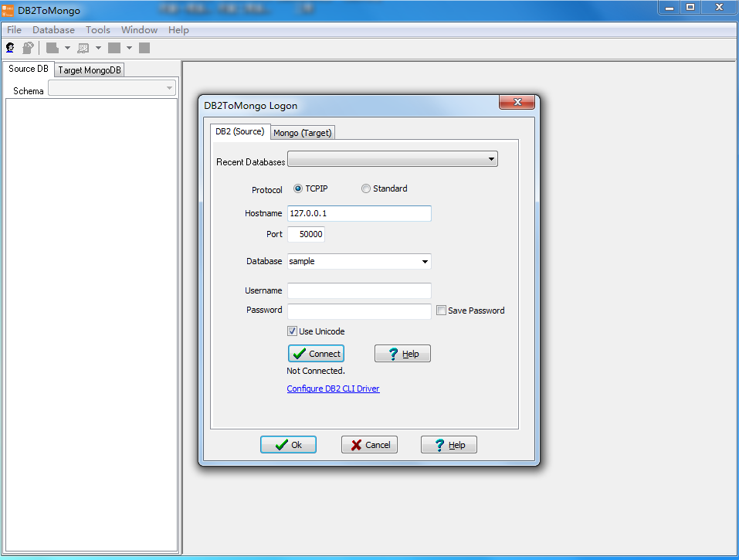Open the Database combo box arrow

point(425,262)
